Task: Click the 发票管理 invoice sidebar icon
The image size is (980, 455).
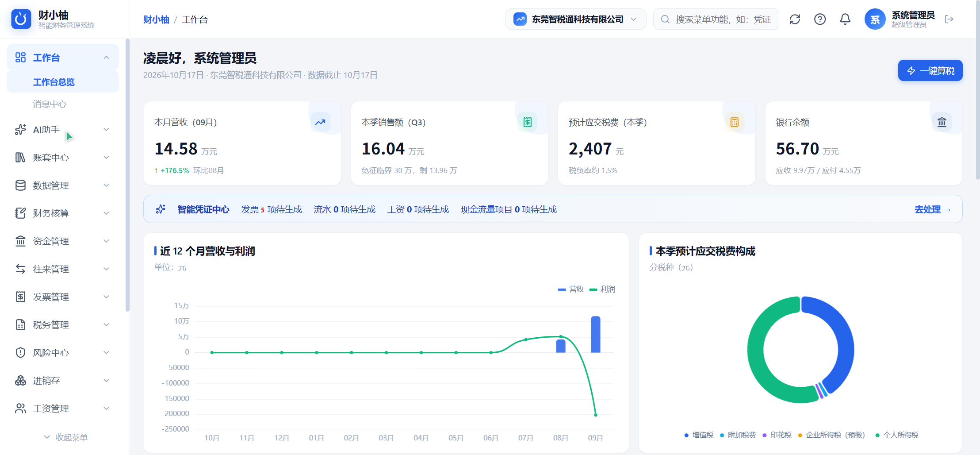Action: coord(20,297)
